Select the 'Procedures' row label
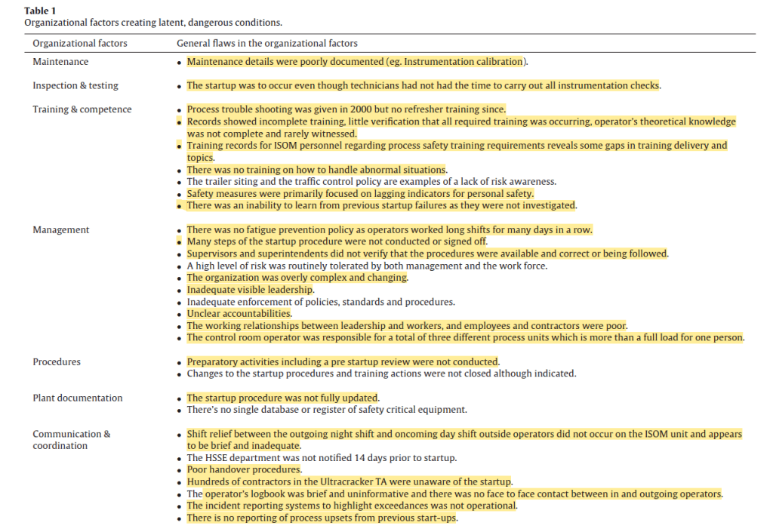773x532 pixels. 57,362
